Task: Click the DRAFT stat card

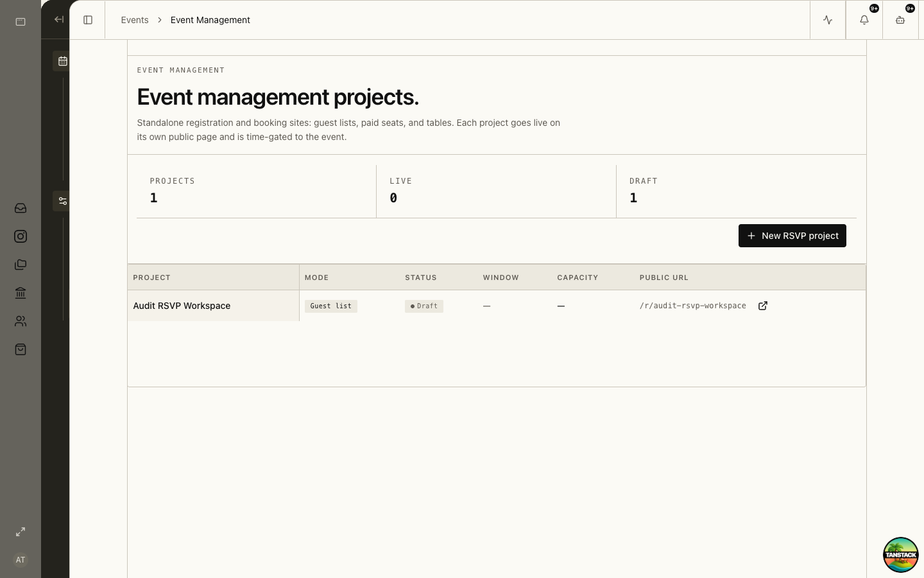Action: [737, 191]
